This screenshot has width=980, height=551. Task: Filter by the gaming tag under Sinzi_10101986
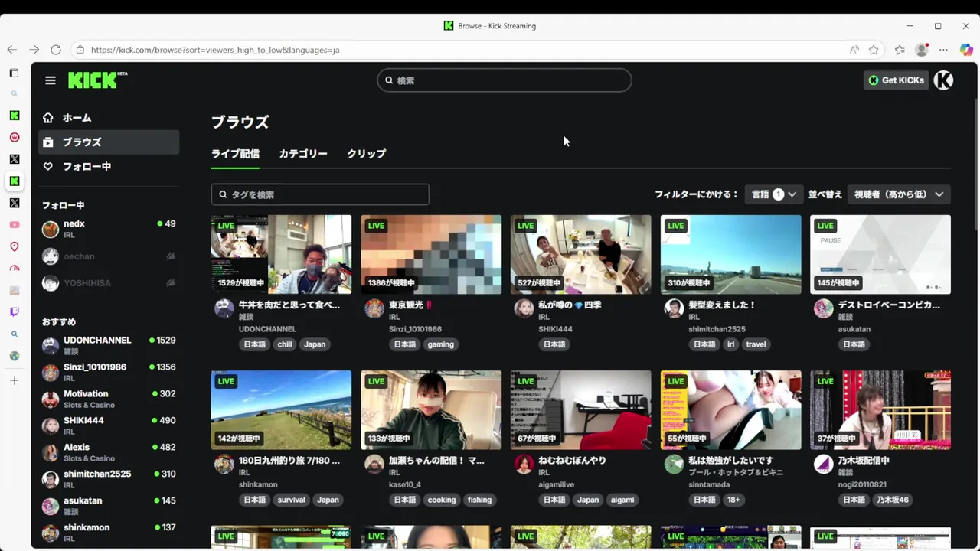click(441, 344)
